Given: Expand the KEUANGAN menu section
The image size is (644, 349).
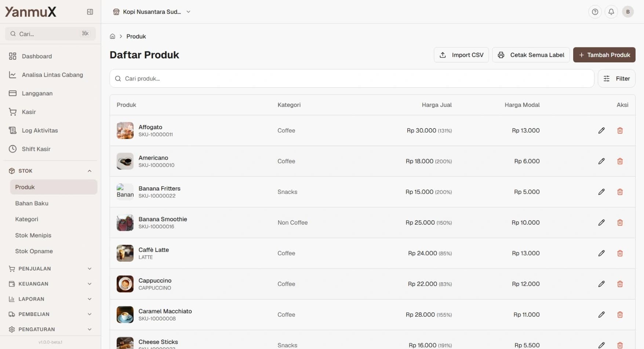Looking at the screenshot, I should (x=89, y=284).
